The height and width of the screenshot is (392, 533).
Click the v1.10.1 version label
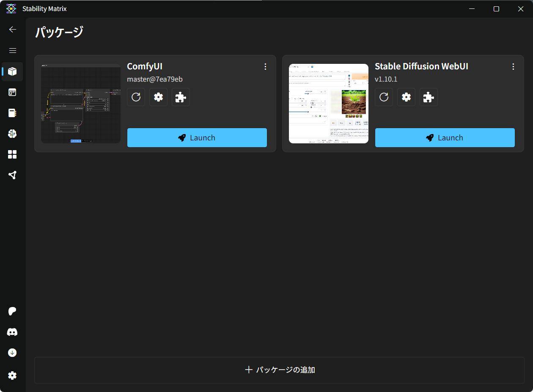386,79
